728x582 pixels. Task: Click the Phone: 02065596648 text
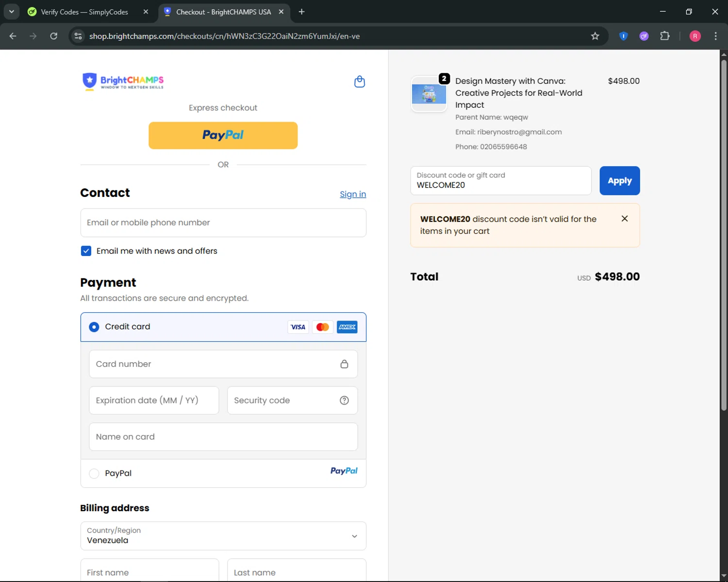pos(491,146)
